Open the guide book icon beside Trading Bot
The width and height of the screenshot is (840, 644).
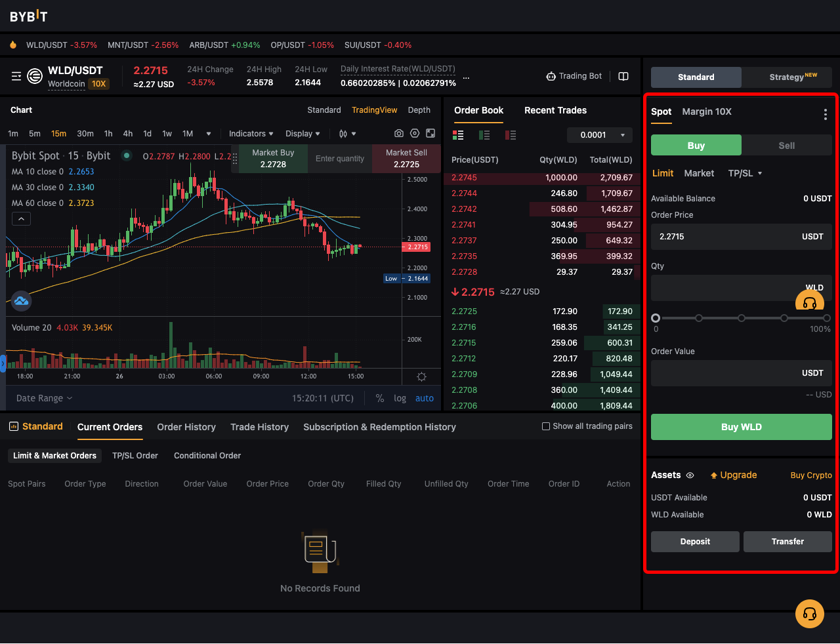pyautogui.click(x=623, y=76)
